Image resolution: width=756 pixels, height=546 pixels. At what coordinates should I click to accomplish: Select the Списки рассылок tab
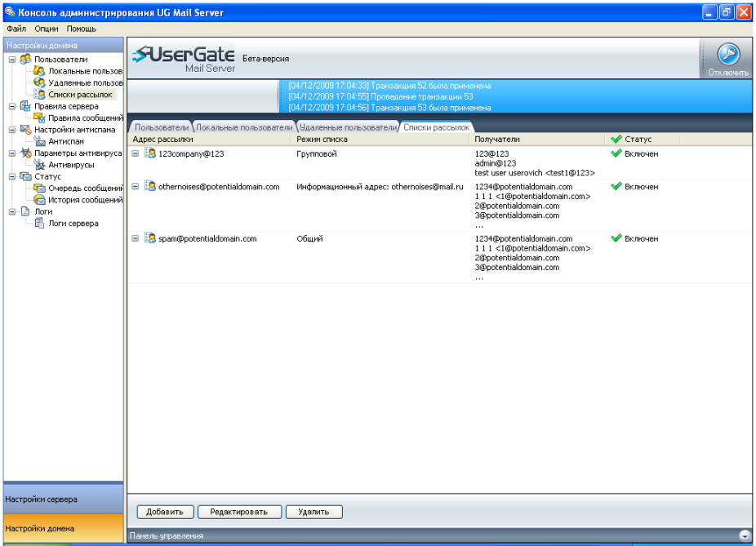pyautogui.click(x=436, y=127)
